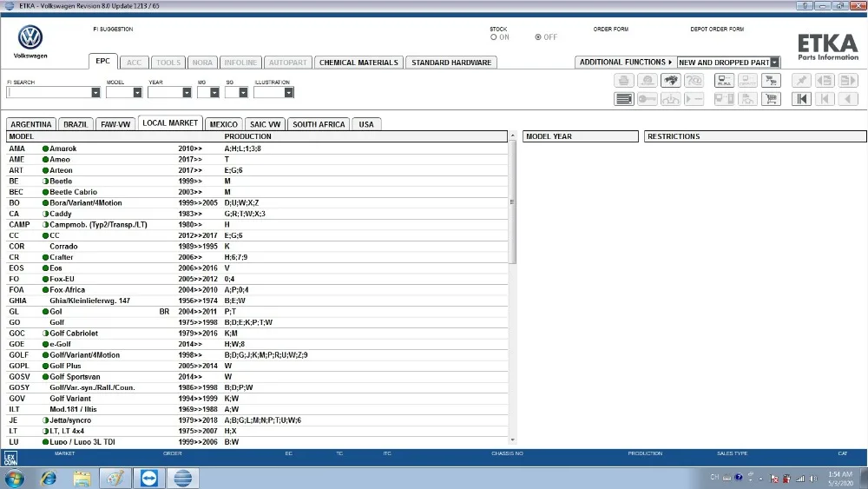Screen dimensions: 868x489
Task: Click the PRODUCTION column header
Action: 247,136
